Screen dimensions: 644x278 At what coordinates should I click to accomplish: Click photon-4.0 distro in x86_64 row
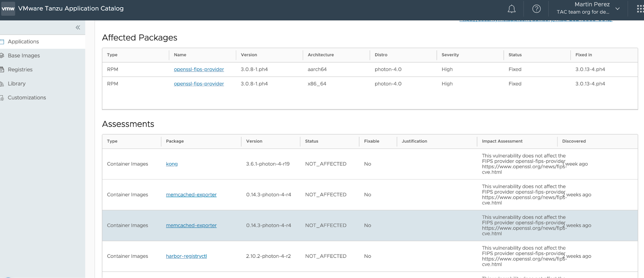(388, 84)
